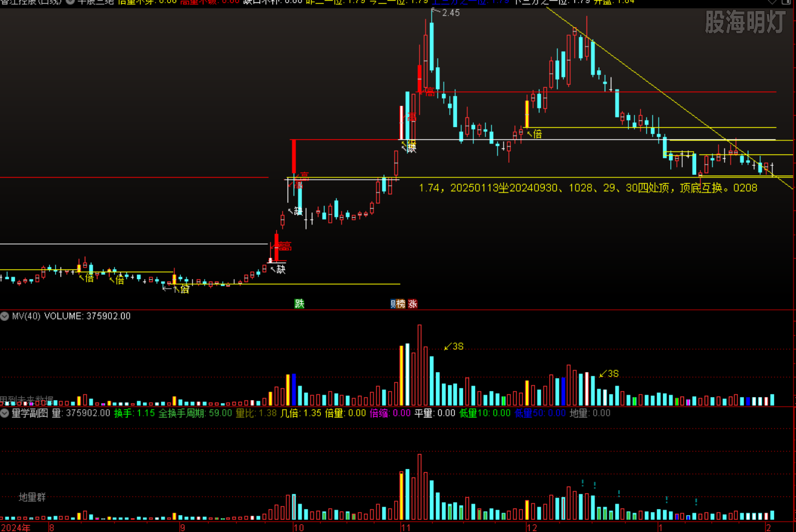The height and width of the screenshot is (532, 796).
Task: Click the blue 低量50: 0.00 value
Action: pyautogui.click(x=541, y=413)
